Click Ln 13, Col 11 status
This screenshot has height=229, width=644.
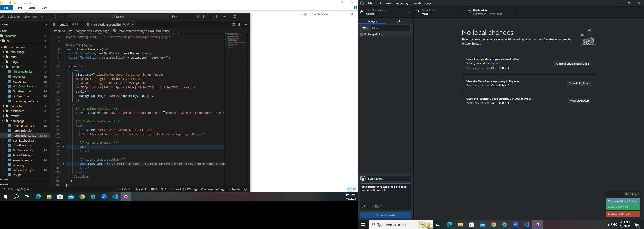pos(124,189)
